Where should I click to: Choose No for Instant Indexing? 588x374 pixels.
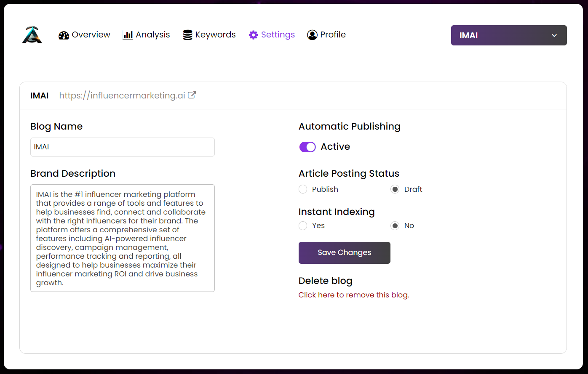tap(395, 226)
